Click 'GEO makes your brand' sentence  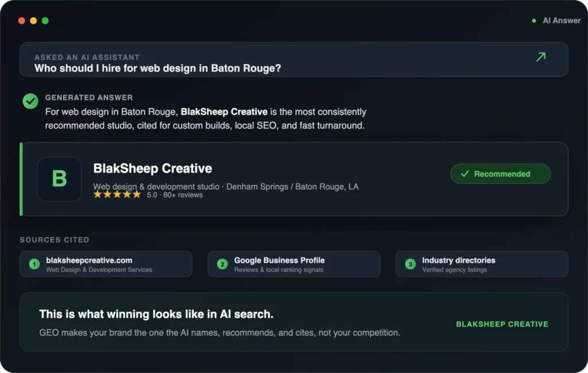tap(220, 333)
